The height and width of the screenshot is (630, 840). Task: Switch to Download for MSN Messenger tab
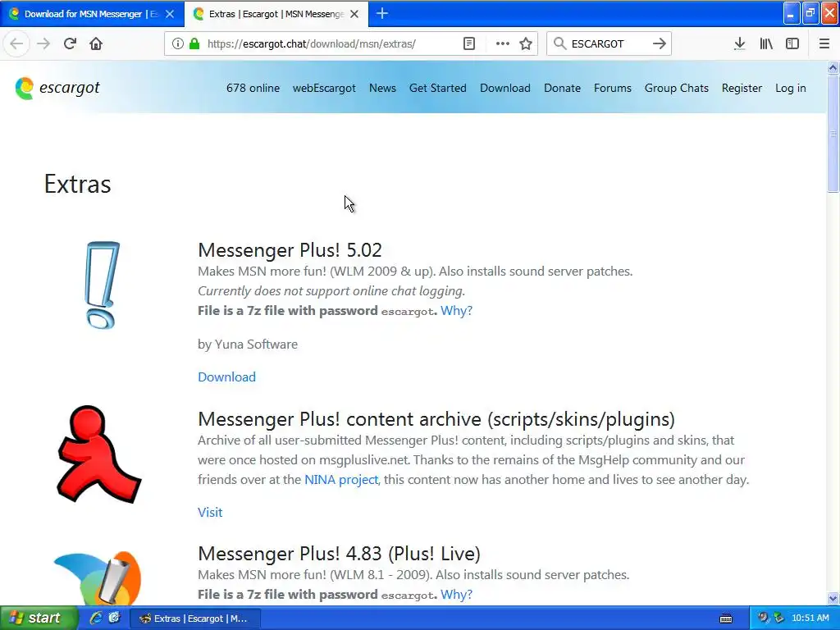tap(92, 14)
